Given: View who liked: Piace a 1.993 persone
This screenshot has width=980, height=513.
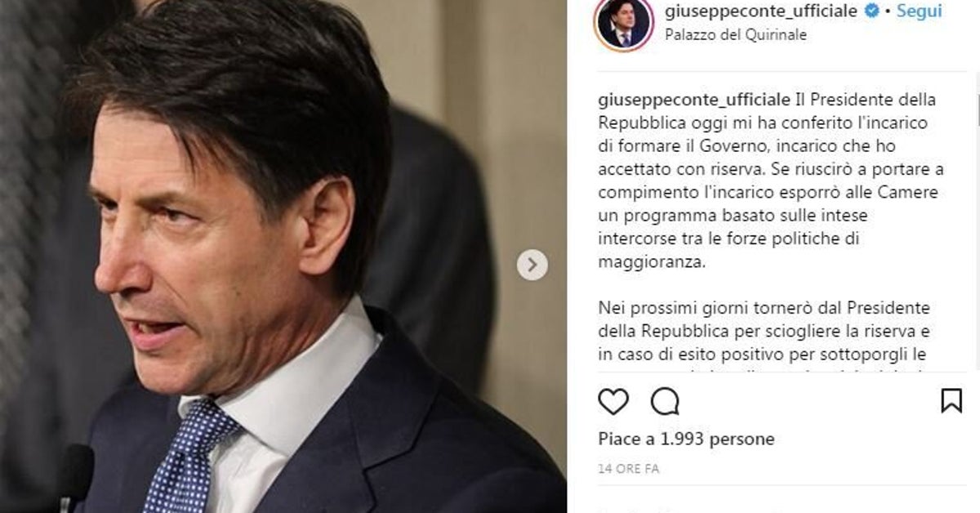Looking at the screenshot, I should point(686,439).
